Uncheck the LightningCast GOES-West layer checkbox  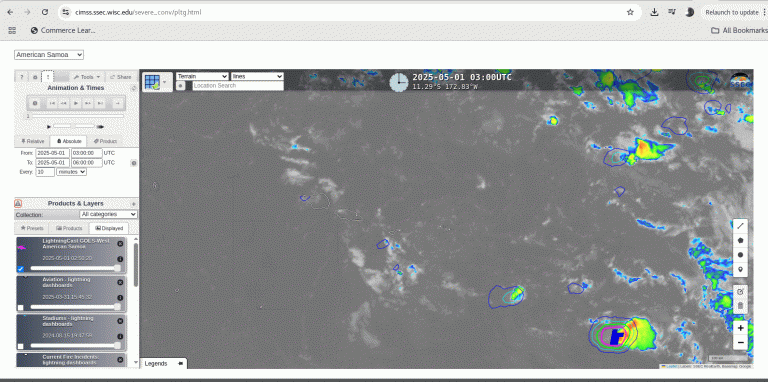20,269
